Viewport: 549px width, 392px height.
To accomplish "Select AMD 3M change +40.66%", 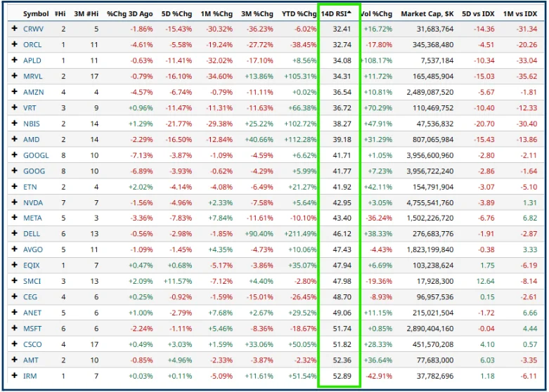I will pyautogui.click(x=259, y=139).
